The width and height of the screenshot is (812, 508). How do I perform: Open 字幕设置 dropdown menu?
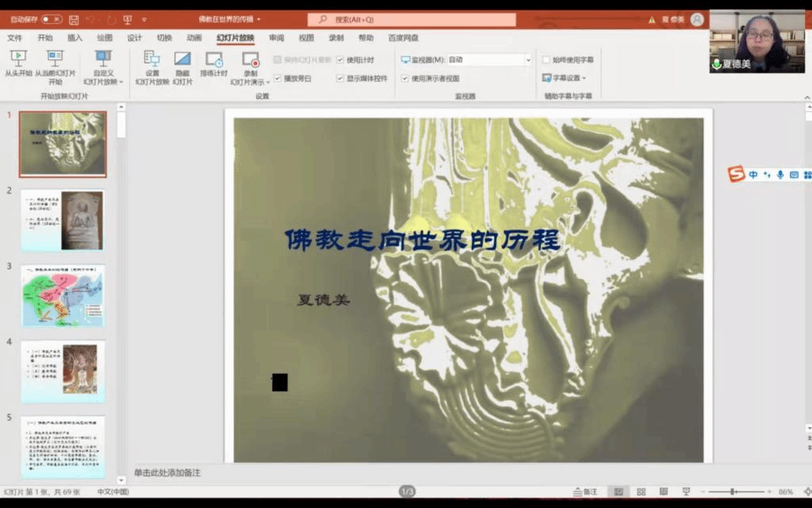point(565,78)
